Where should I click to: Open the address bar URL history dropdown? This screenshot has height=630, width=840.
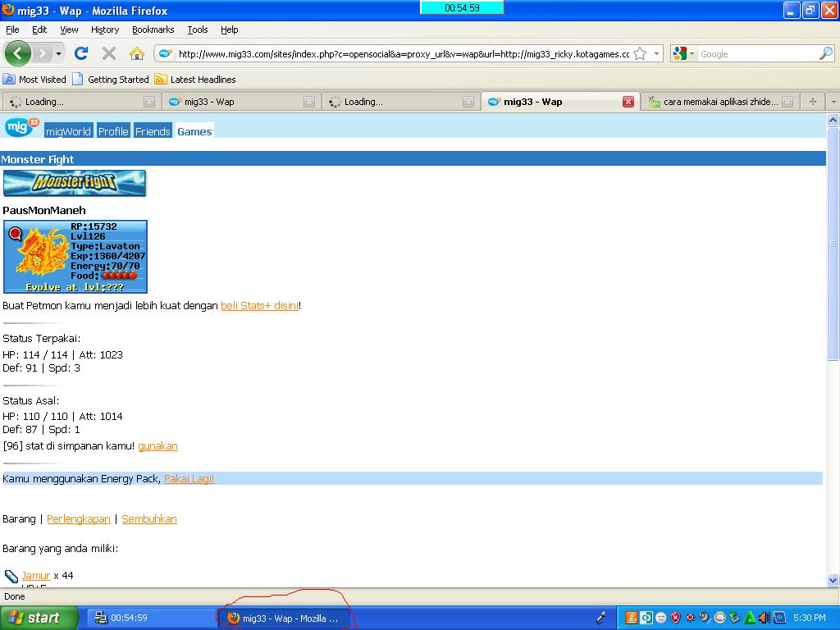pos(656,53)
